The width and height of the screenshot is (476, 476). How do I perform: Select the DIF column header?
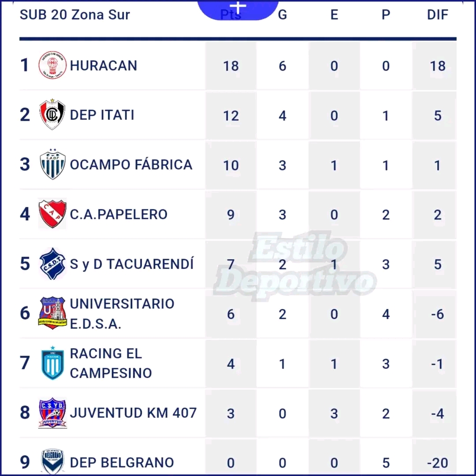click(x=437, y=15)
